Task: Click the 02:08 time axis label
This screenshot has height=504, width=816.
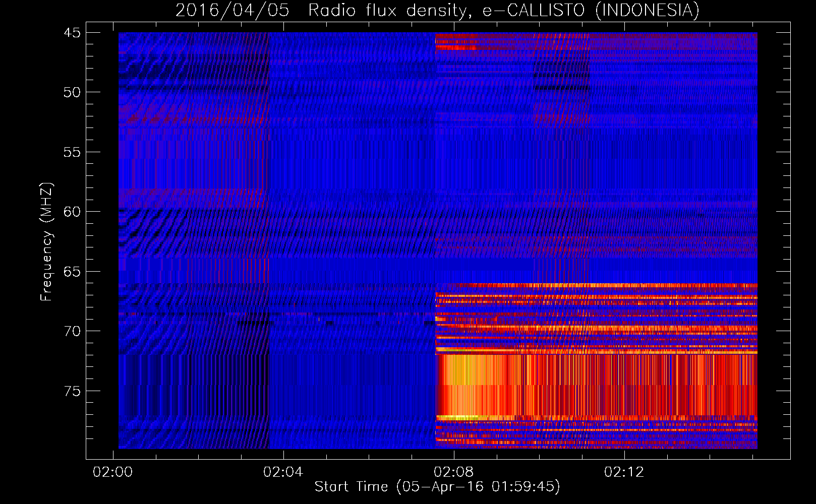Action: click(454, 472)
